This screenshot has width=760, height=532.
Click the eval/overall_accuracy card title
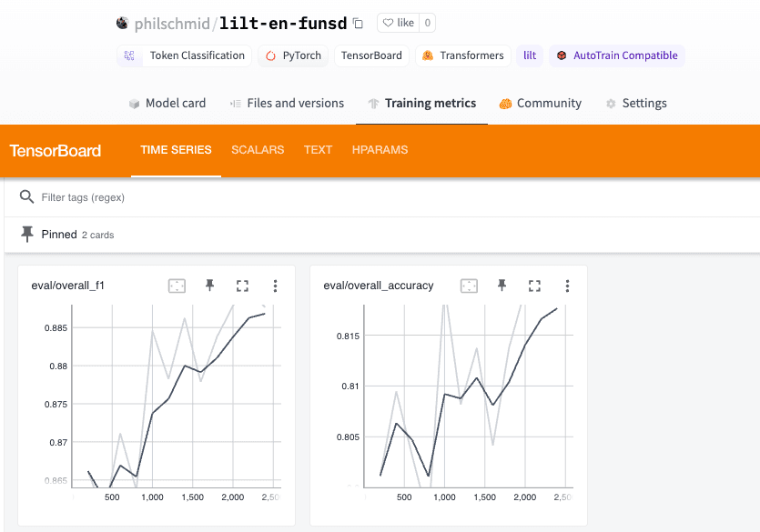click(379, 286)
